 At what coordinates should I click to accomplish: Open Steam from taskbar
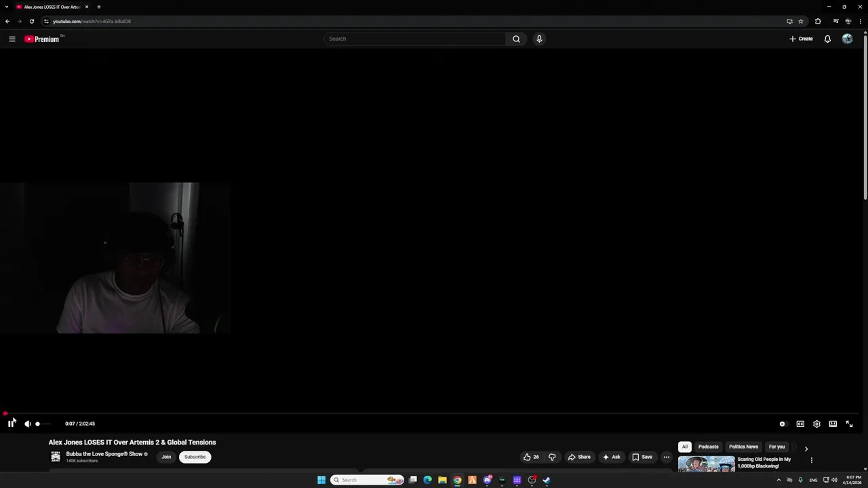click(x=547, y=480)
